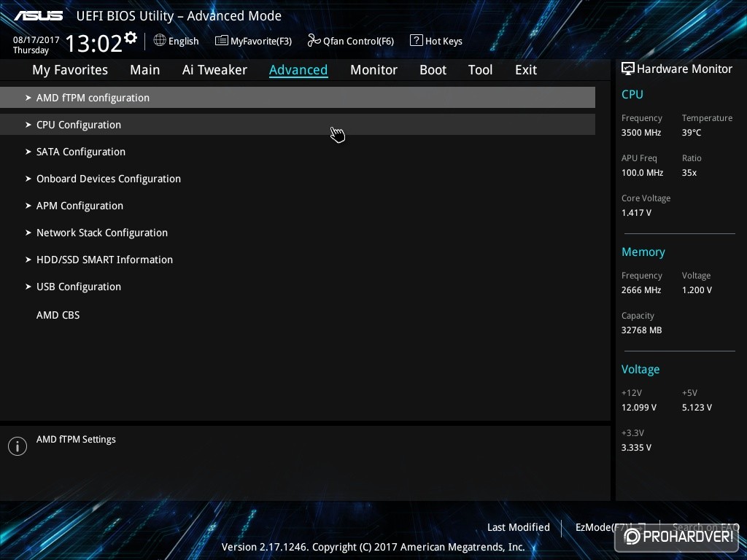Screen dimensions: 747x560
Task: Expand the Onboard Devices Configuration arrow
Action: click(x=28, y=179)
